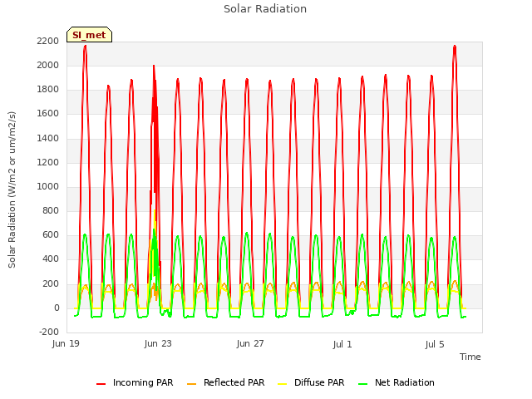This screenshot has height=399, width=532.
Task: Click the 800 y-axis tick label
Action: pos(51,211)
